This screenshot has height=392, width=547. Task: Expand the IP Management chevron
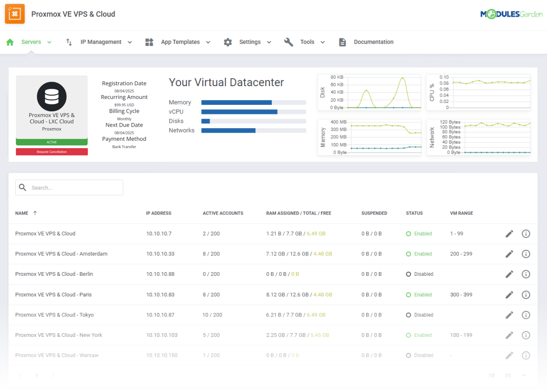(x=129, y=42)
